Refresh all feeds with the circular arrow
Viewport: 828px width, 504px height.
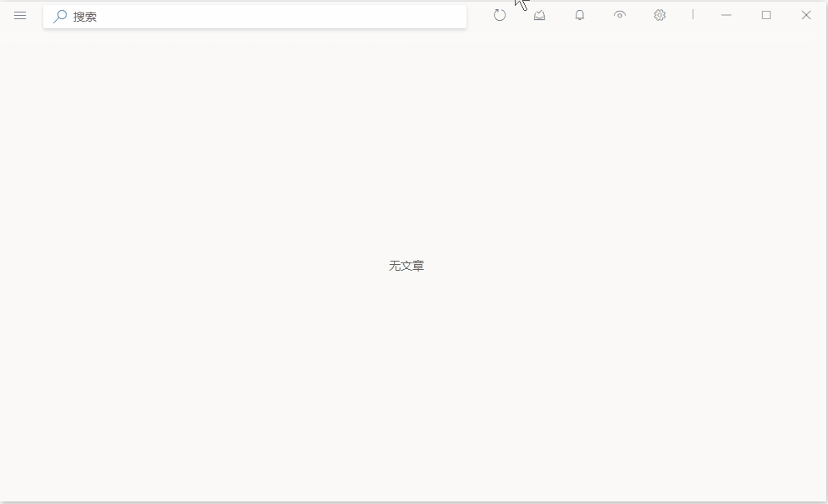500,15
